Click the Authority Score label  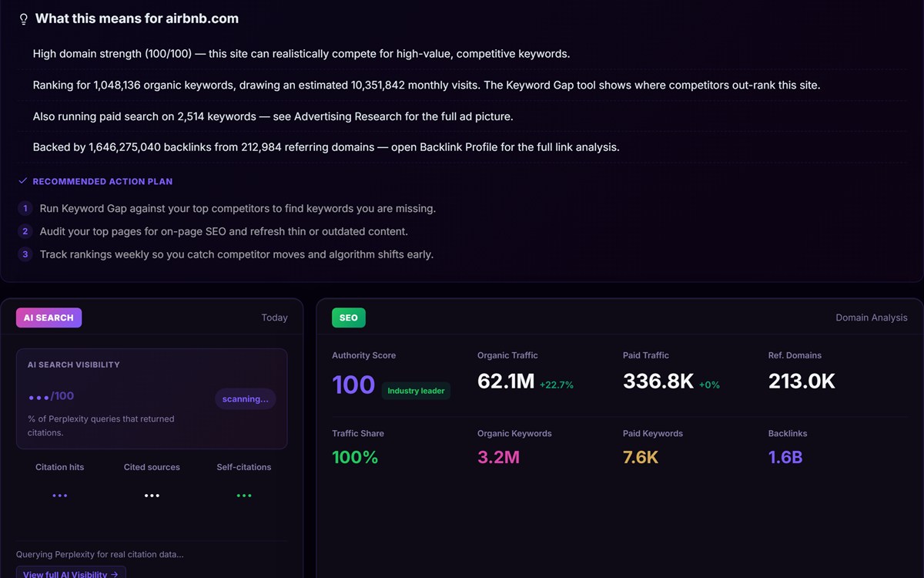[363, 355]
